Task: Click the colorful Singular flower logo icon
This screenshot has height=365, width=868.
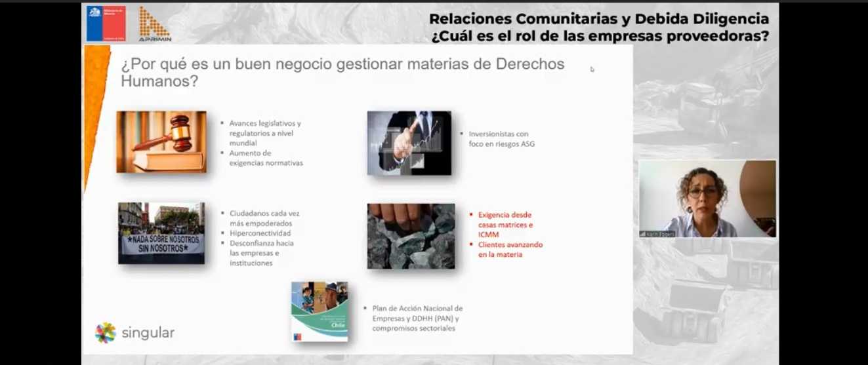Action: [105, 332]
